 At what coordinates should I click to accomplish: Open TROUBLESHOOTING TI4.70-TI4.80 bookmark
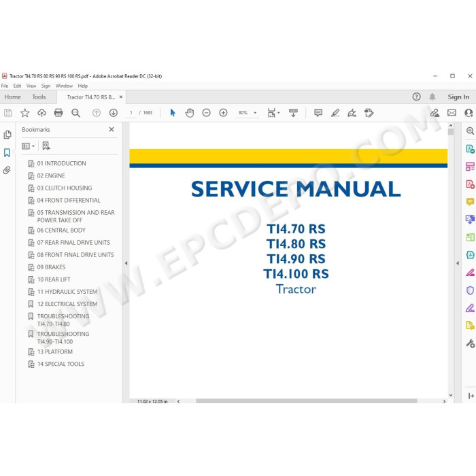(x=63, y=320)
